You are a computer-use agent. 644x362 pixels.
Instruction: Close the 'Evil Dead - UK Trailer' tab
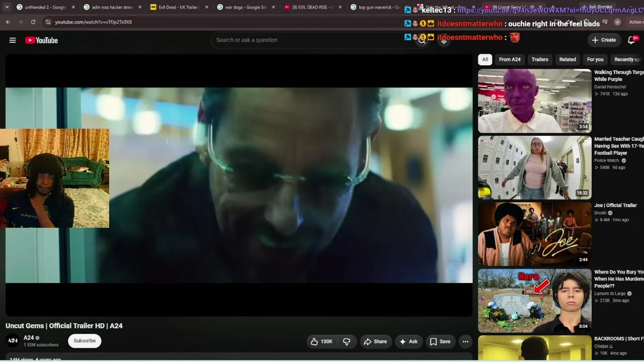pos(206,8)
